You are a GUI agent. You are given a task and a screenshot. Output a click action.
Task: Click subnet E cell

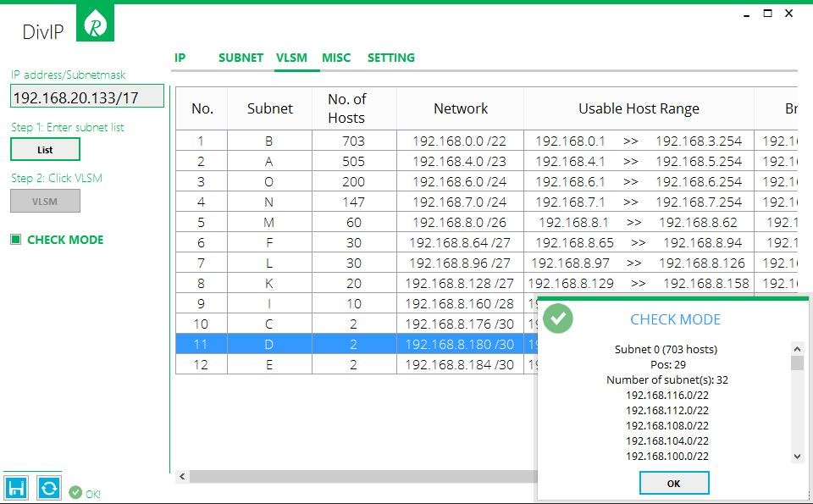point(269,364)
